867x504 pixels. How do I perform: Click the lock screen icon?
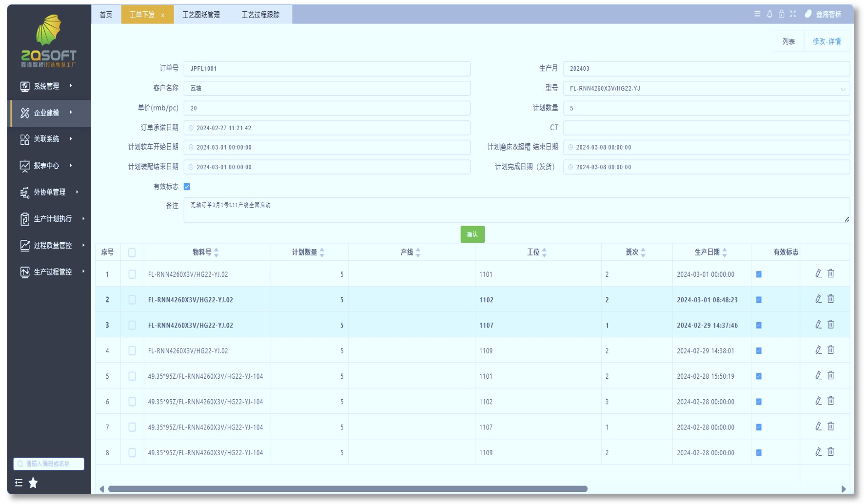[x=781, y=14]
